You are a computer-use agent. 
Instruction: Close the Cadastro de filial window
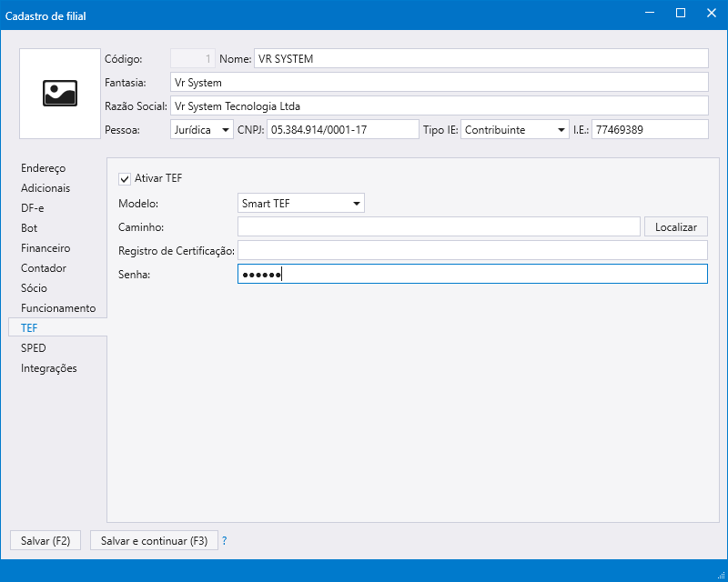click(712, 13)
